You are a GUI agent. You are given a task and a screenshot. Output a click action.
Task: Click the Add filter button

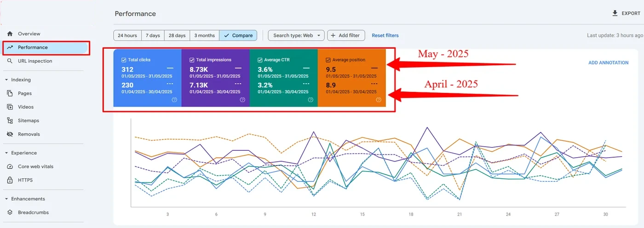346,35
